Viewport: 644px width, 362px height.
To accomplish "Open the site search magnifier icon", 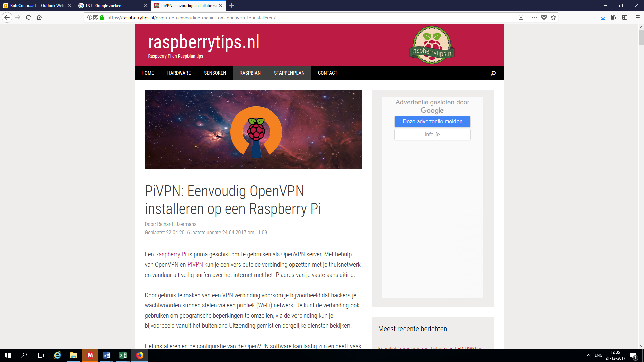I will [493, 73].
